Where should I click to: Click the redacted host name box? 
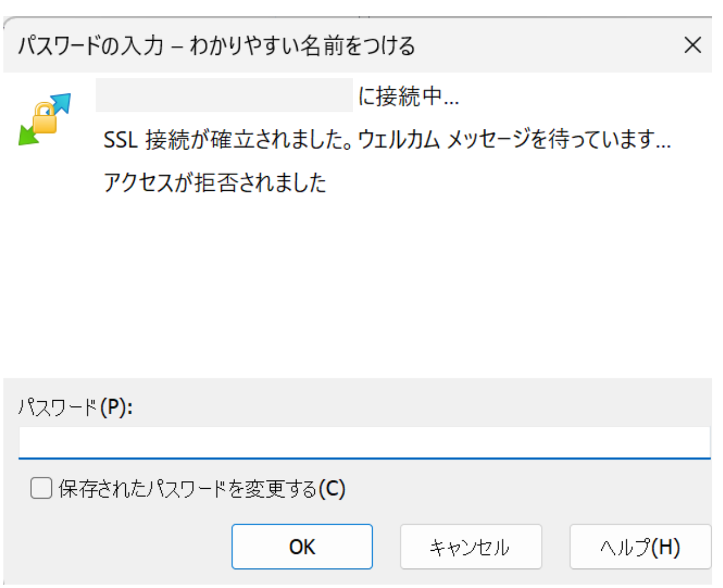(x=224, y=95)
